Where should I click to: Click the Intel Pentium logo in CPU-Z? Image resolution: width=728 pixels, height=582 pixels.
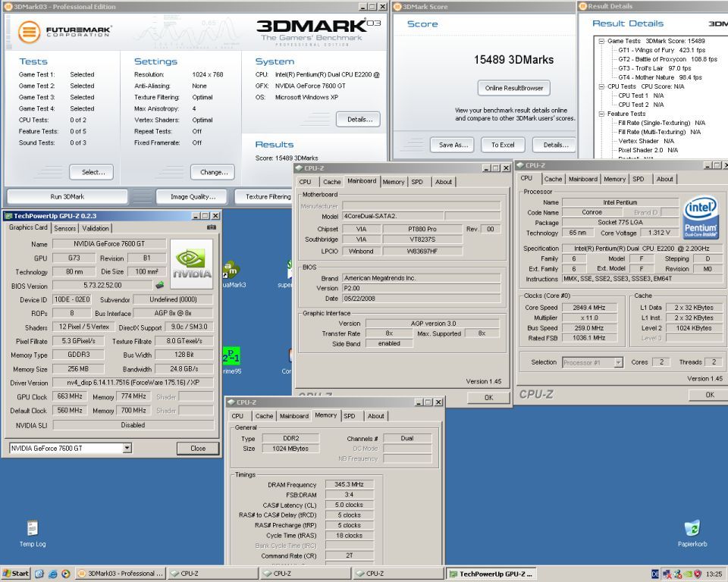(x=700, y=217)
